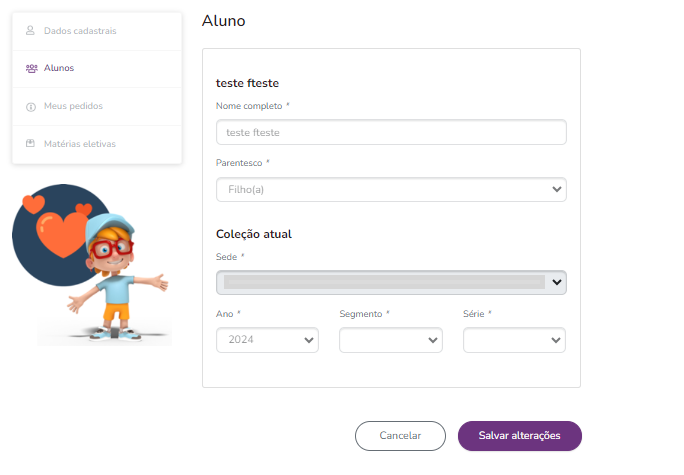The height and width of the screenshot is (475, 684).
Task: Expand the Ano dropdown showing 2024
Action: pyautogui.click(x=267, y=340)
